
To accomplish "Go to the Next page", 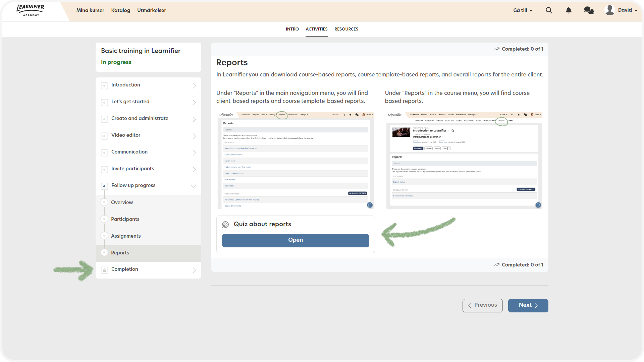I will point(528,305).
